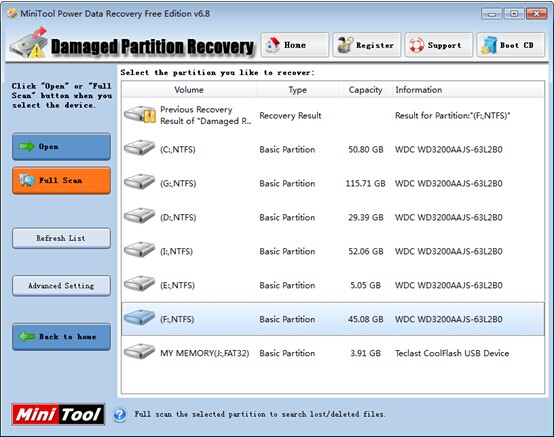Select the G: NTFS drive icon

point(140,181)
